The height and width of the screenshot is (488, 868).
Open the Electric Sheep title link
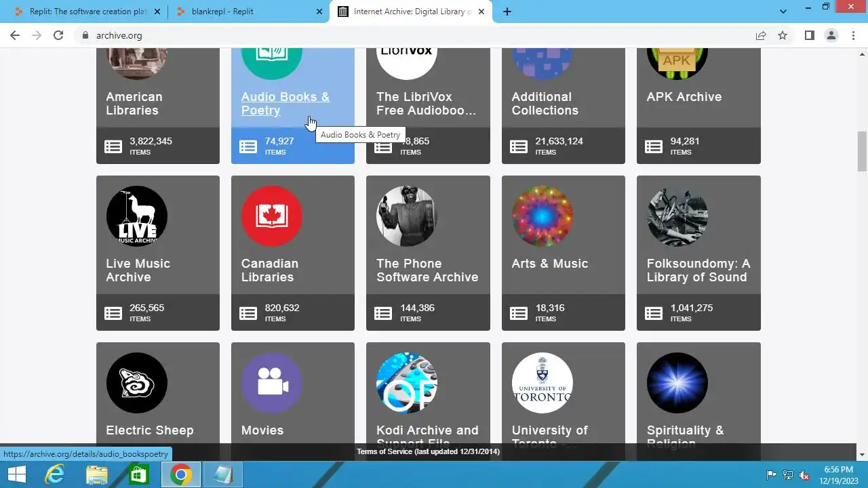pos(149,430)
